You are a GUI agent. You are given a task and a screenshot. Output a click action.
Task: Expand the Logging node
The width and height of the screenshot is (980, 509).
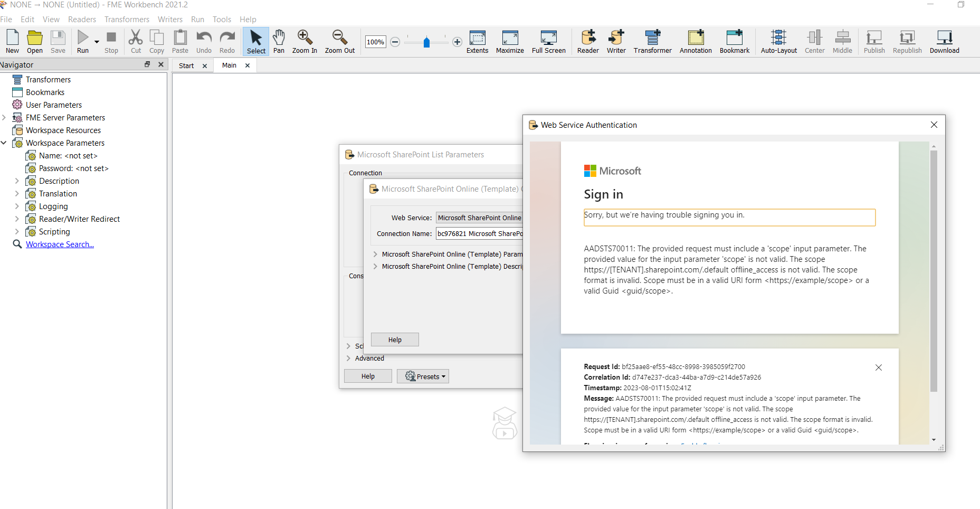click(17, 206)
